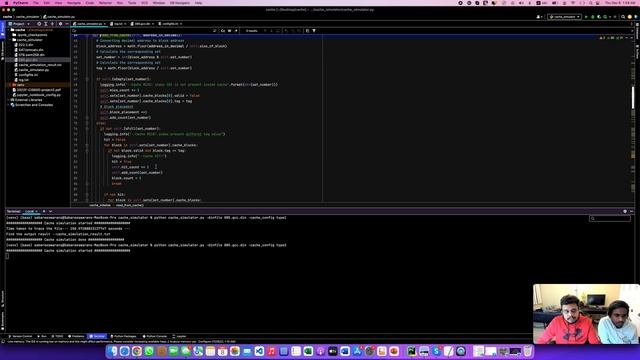Open Project panel settings gear
Viewport: 640px width, 360px height.
pos(60,24)
